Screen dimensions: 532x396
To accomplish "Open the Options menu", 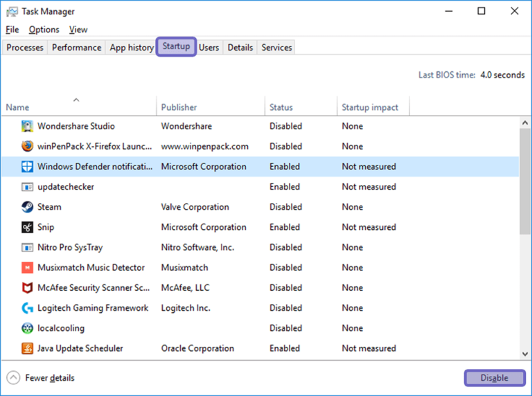I will pos(44,30).
